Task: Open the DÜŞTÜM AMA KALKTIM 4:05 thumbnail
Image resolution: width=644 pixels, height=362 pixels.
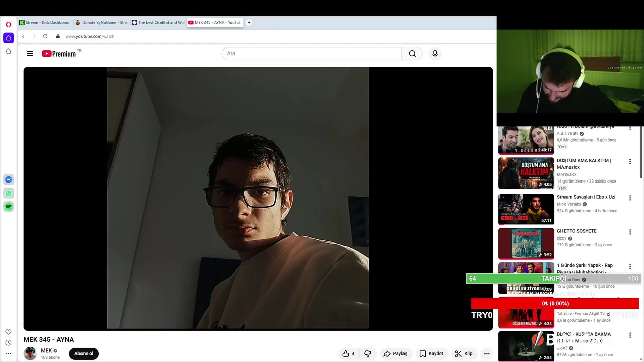Action: point(526,173)
